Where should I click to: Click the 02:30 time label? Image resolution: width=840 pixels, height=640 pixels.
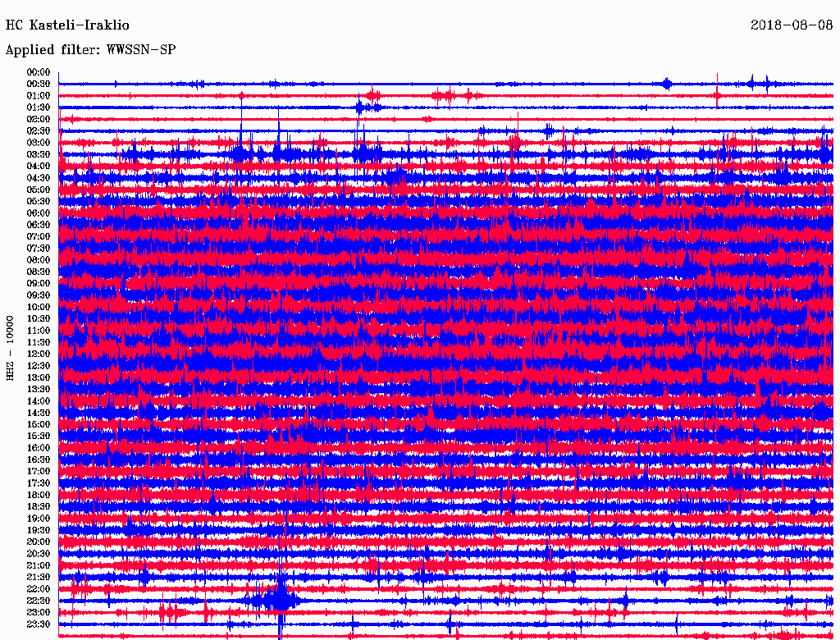click(39, 131)
